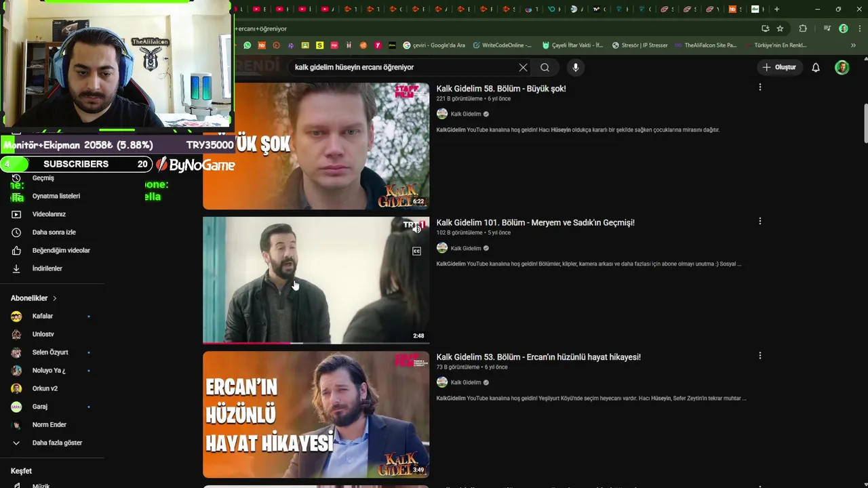Image resolution: width=868 pixels, height=488 pixels.
Task: Play Ercan'ın hüzünlü hayat hikayesi thumbnail
Action: 316,414
